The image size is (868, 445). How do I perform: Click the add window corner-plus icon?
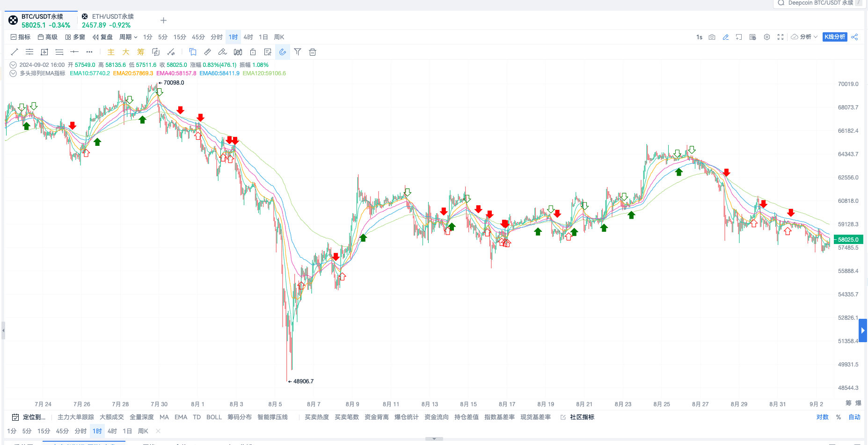[x=739, y=37]
